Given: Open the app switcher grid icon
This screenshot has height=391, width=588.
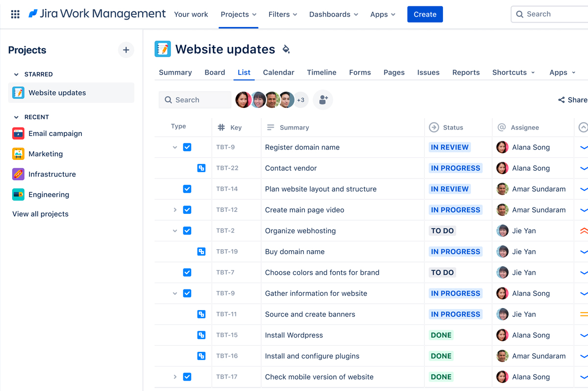Looking at the screenshot, I should pyautogui.click(x=15, y=14).
